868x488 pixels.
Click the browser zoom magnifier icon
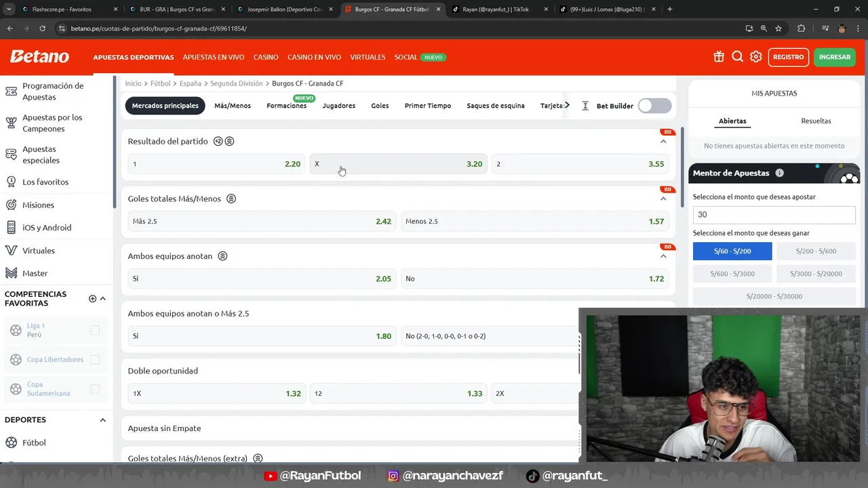pyautogui.click(x=764, y=28)
